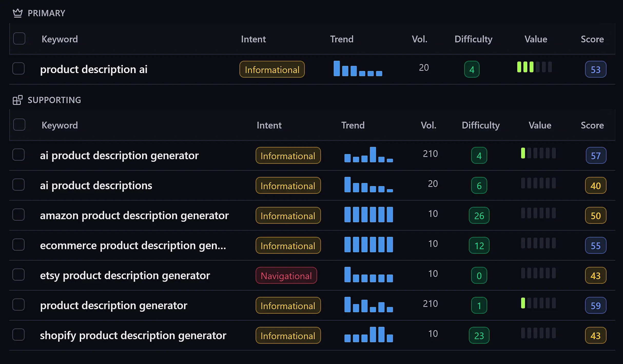Click the Intent header in Supporting table
This screenshot has height=364, width=623.
pos(269,125)
